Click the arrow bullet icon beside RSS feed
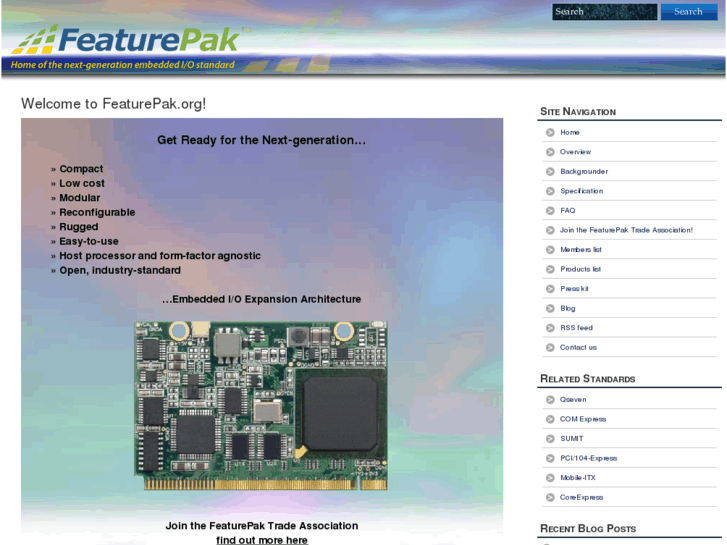The height and width of the screenshot is (545, 727). coord(550,328)
